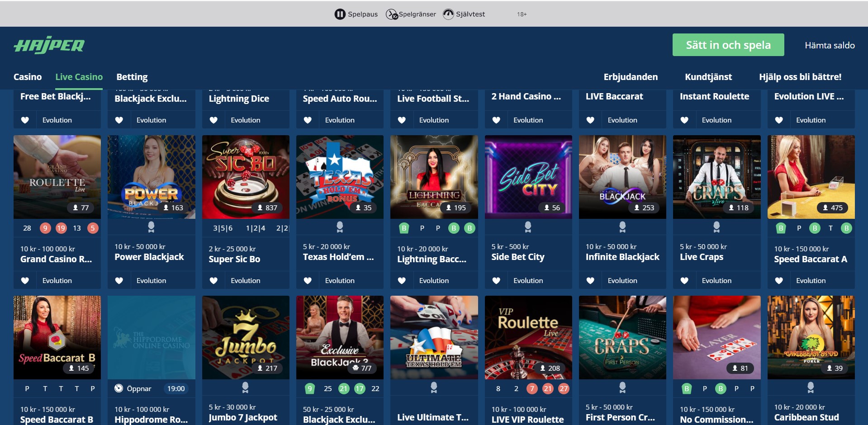Click clock icon next to Öppnar
Image resolution: width=868 pixels, height=425 pixels.
click(119, 388)
